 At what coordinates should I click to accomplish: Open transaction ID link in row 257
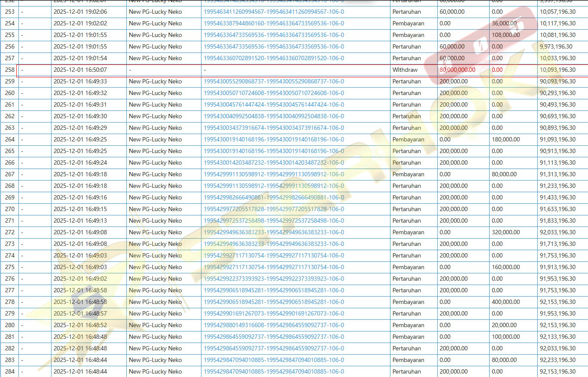click(274, 58)
